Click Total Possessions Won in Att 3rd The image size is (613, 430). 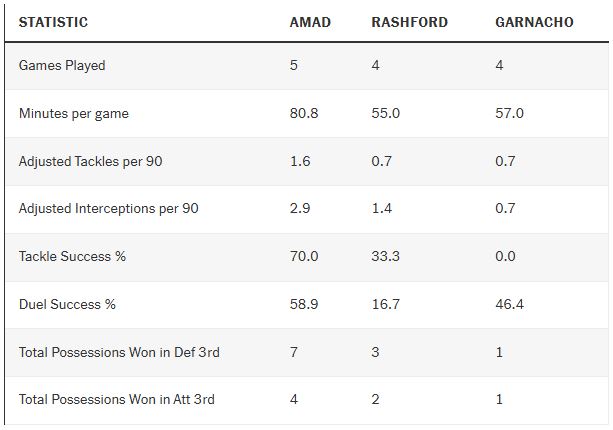(x=116, y=399)
